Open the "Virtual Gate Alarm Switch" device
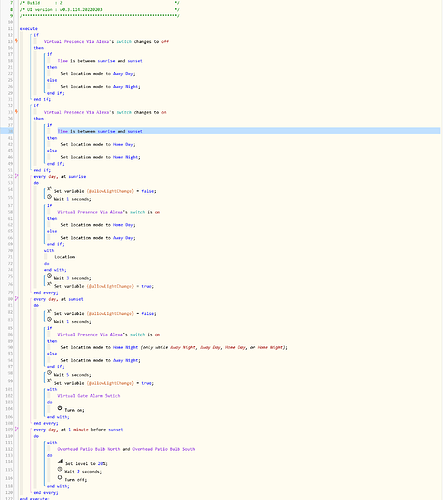445x500 pixels. [89, 396]
